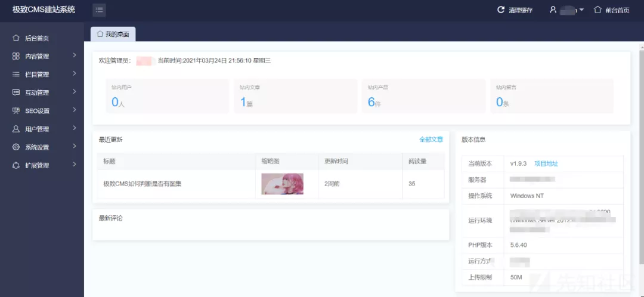This screenshot has height=297, width=644.
Task: Open the 站内留言 0条 stat card
Action: click(x=552, y=95)
